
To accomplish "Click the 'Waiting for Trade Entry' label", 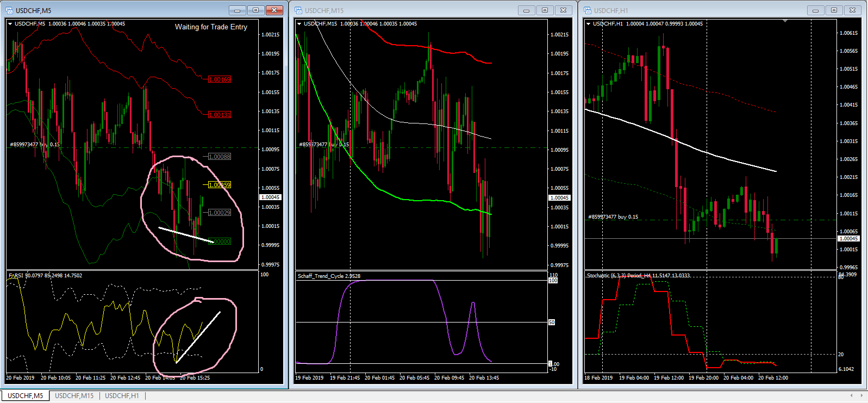I will 211,27.
